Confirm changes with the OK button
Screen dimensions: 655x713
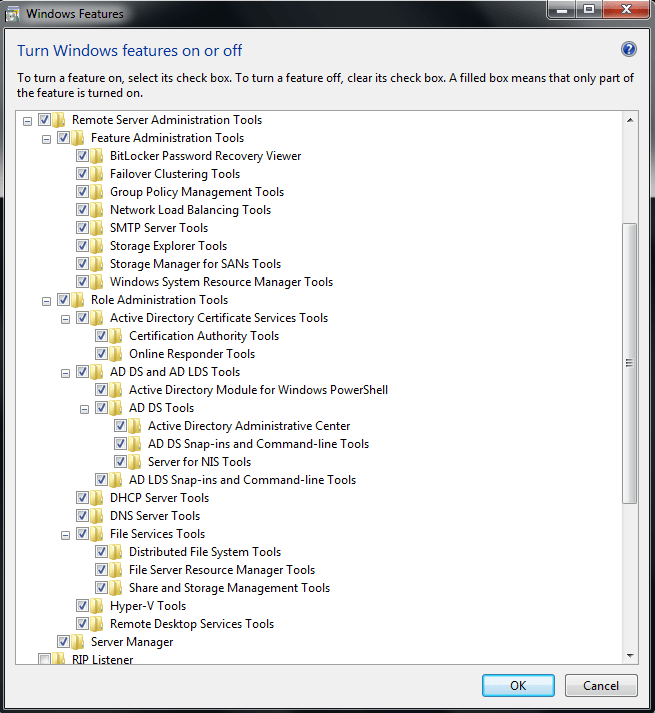[518, 685]
